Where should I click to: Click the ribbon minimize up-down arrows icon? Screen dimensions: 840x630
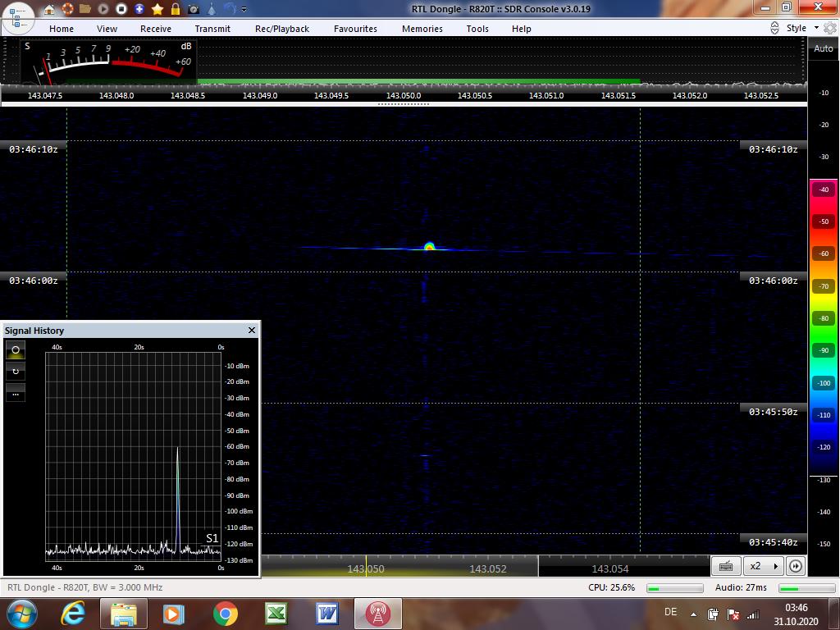774,28
